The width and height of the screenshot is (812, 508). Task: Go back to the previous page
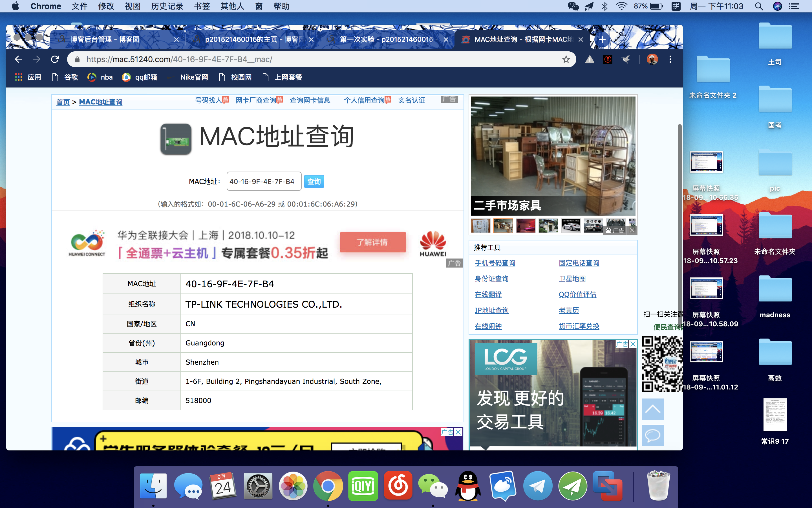(x=18, y=60)
